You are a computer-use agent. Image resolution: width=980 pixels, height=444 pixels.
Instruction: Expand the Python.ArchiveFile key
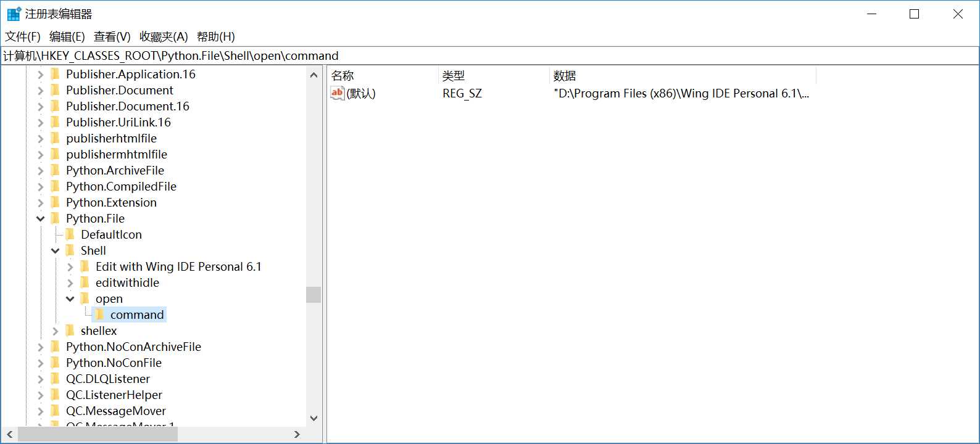click(x=40, y=171)
